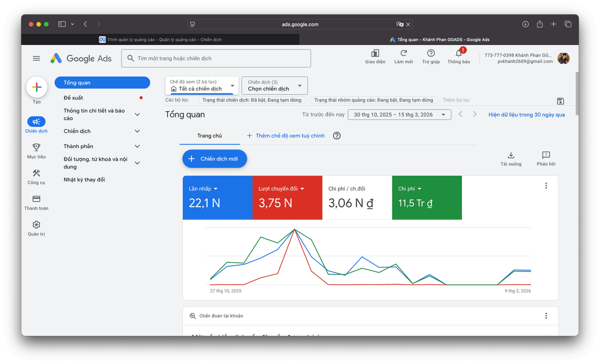Viewport: 600px width, 364px height.
Task: Open Mục tiêu trophy icon in sidebar
Action: tap(36, 147)
